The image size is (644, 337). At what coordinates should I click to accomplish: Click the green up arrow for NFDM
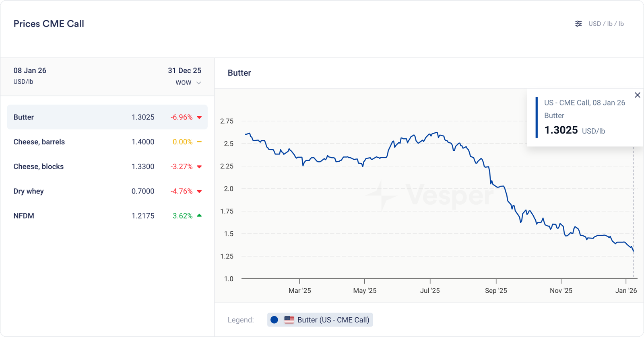(x=199, y=216)
